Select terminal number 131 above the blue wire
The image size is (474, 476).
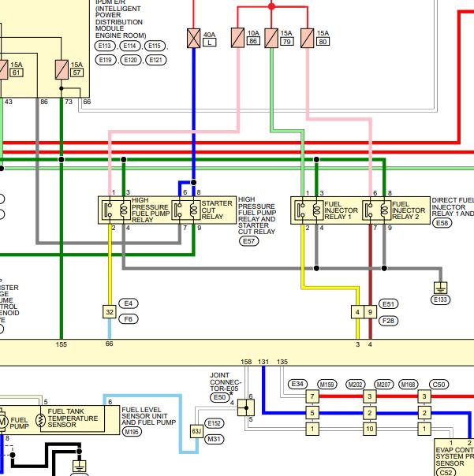263,362
